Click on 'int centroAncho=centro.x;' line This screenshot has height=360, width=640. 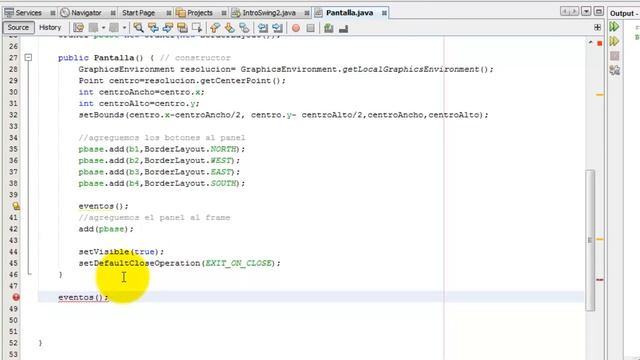[142, 92]
